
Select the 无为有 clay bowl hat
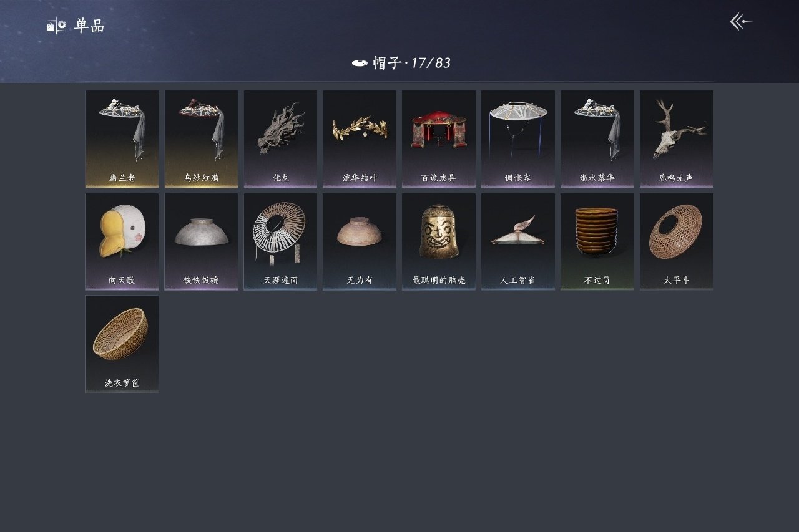360,241
